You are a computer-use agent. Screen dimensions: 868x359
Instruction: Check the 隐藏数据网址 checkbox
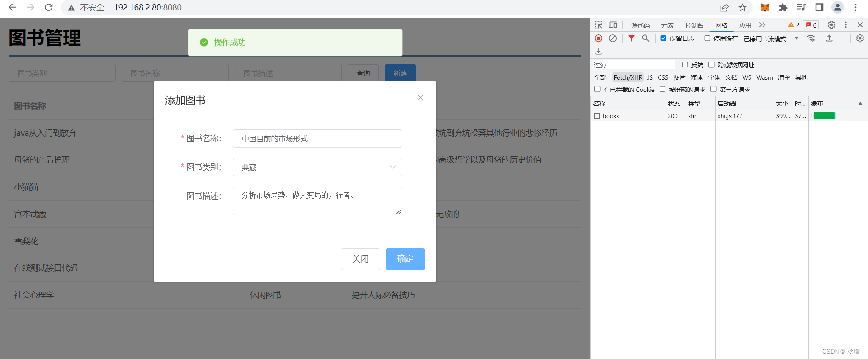tap(712, 65)
